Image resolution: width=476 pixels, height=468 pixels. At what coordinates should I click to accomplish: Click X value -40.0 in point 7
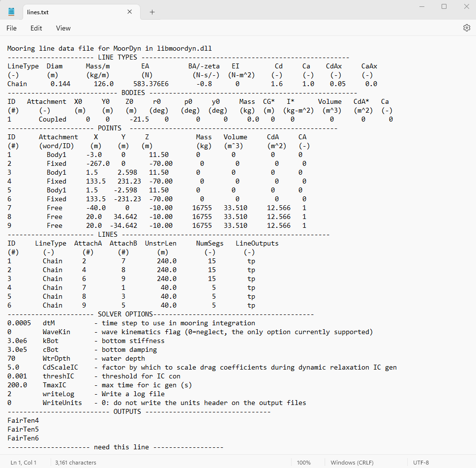coord(96,208)
